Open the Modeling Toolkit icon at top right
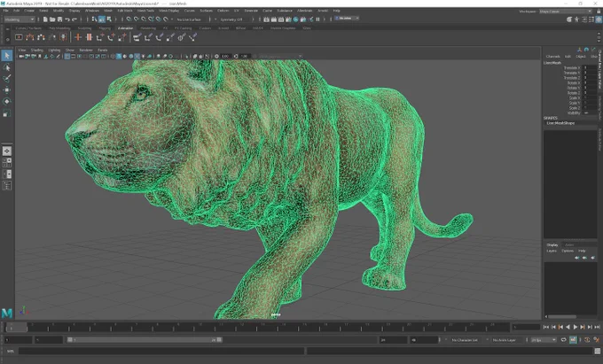The image size is (603, 364). coord(568,19)
